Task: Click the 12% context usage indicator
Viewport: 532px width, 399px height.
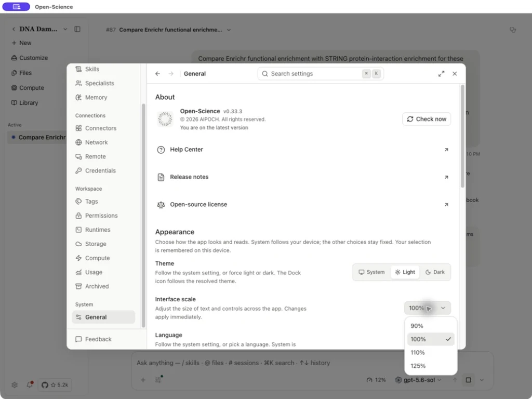Action: [376, 380]
